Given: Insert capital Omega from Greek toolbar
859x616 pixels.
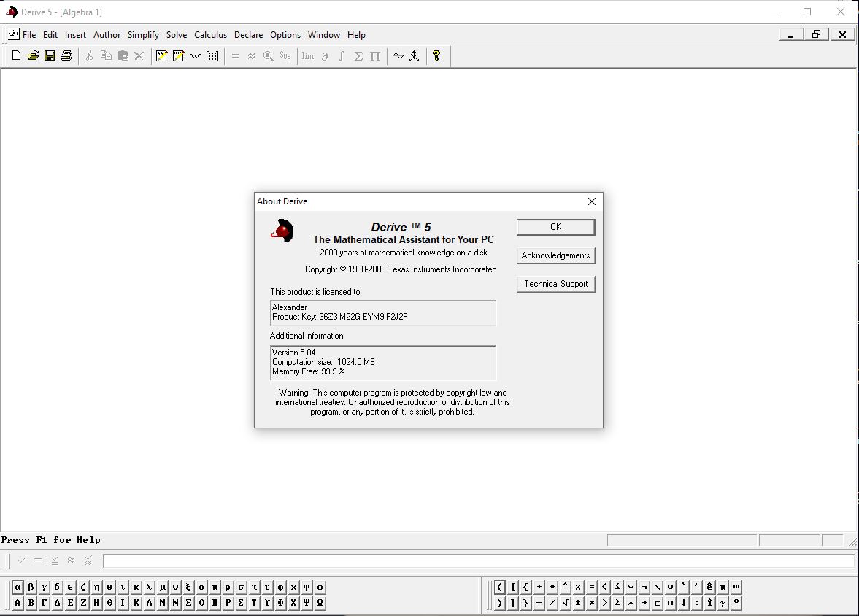Looking at the screenshot, I should pyautogui.click(x=320, y=603).
